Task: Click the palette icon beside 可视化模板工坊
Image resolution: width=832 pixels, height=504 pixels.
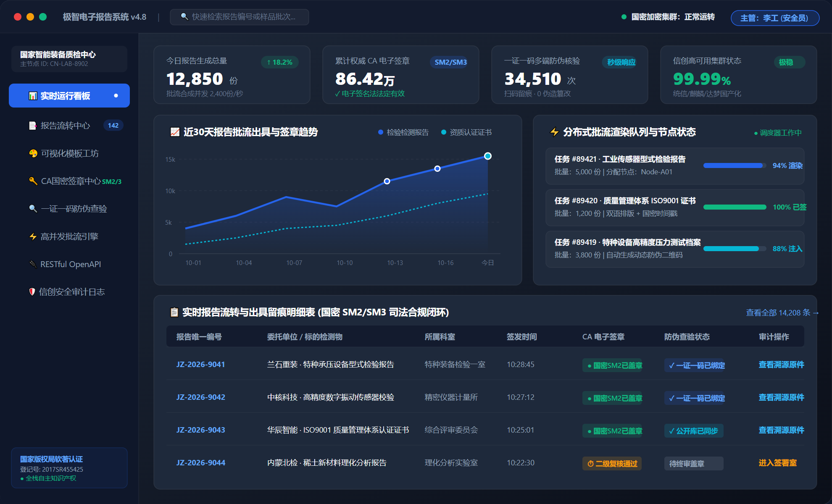Action: 33,153
